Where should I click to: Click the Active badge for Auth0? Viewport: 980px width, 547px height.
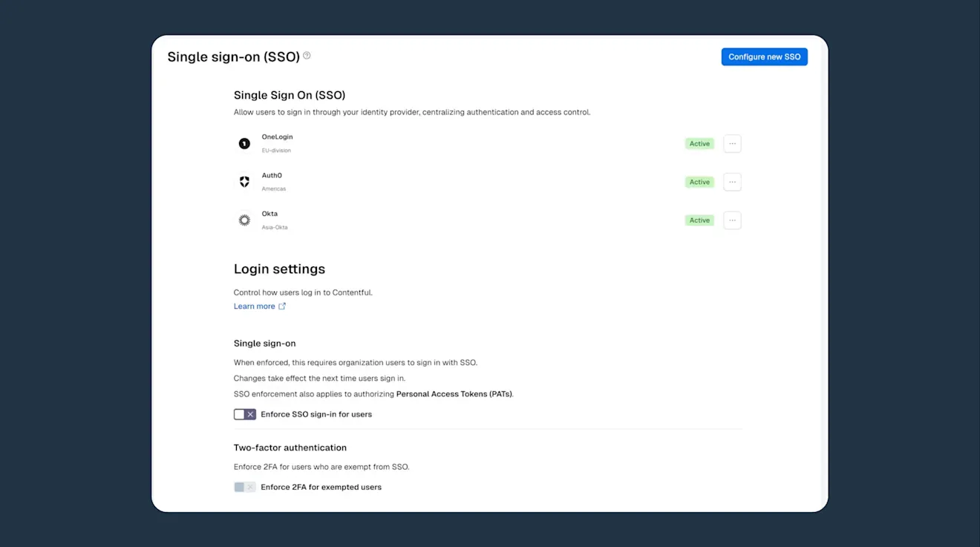coord(699,182)
